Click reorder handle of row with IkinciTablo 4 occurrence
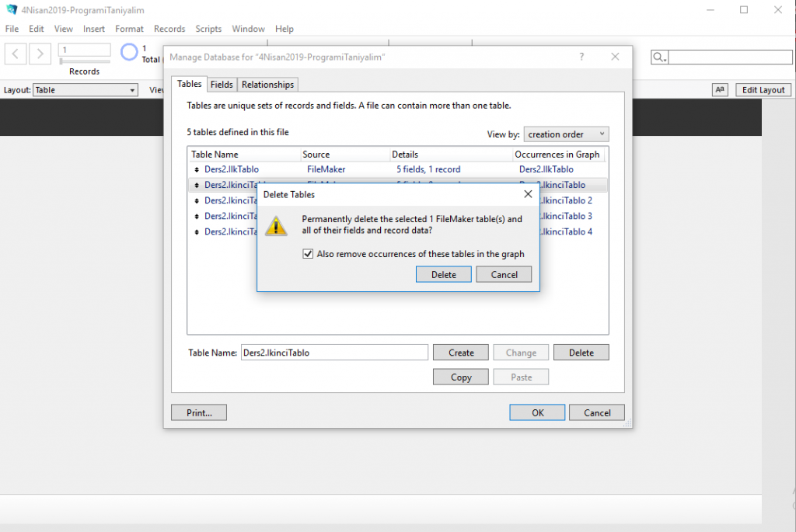This screenshot has width=796, height=532. click(197, 231)
